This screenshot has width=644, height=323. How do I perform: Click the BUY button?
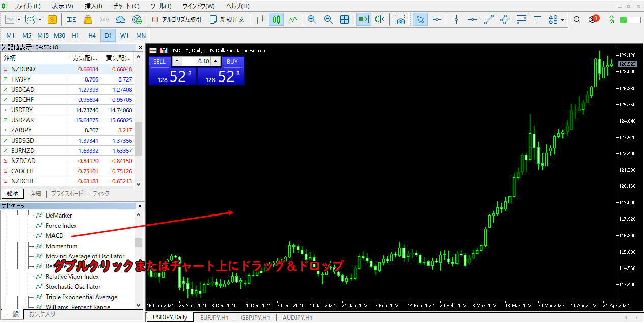(232, 61)
